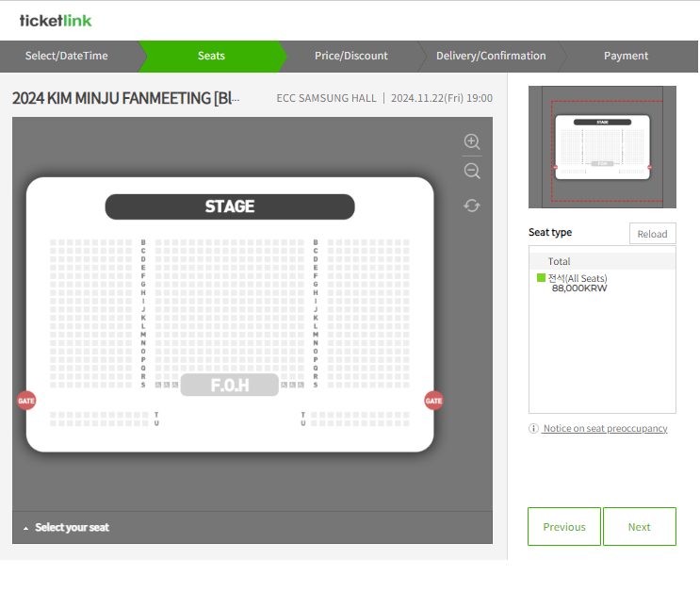Open the Price/Discount step
The image size is (700, 592).
click(351, 56)
